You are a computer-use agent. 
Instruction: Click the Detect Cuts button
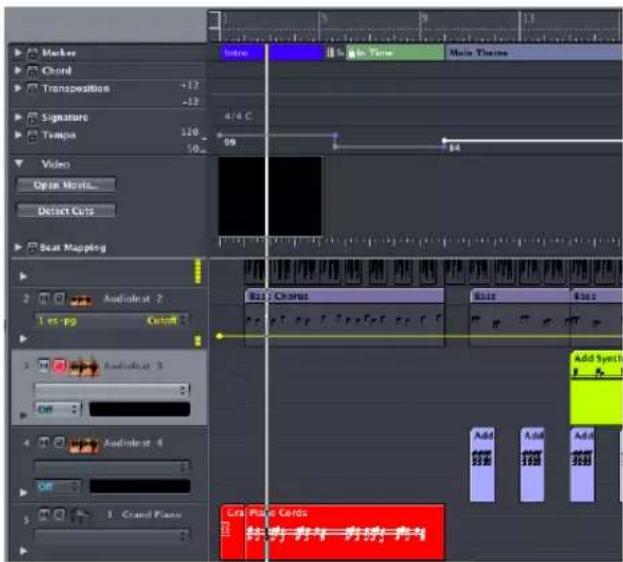66,211
